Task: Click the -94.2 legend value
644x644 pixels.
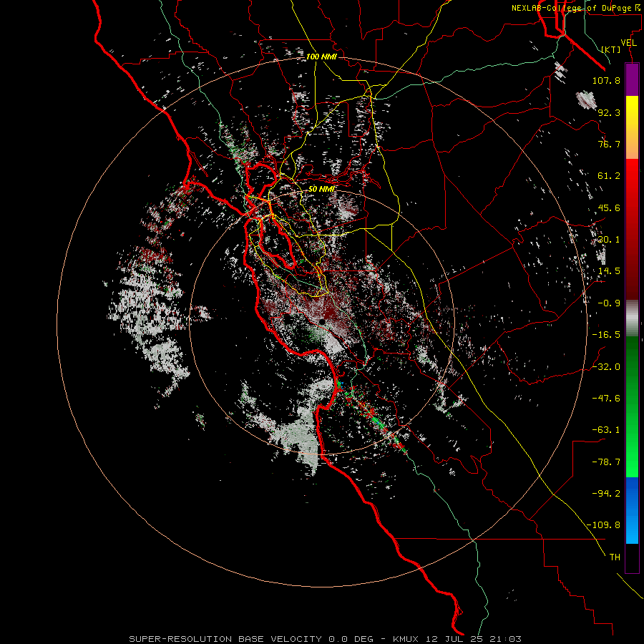Action: tap(606, 494)
